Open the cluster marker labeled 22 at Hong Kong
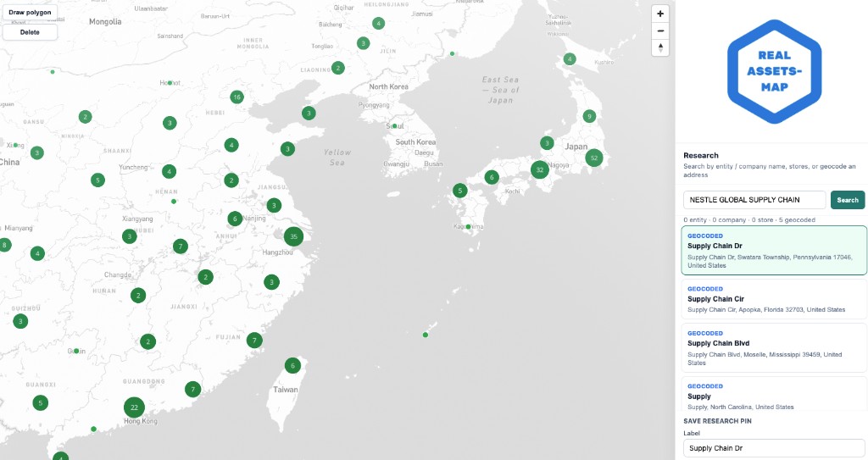868x460 pixels. point(134,407)
